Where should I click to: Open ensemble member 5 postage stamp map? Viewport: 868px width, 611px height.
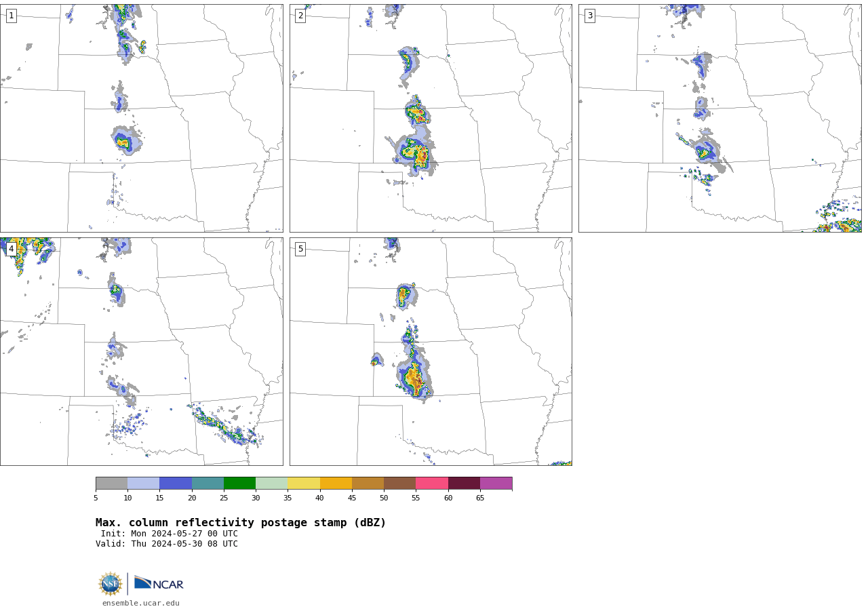(431, 351)
